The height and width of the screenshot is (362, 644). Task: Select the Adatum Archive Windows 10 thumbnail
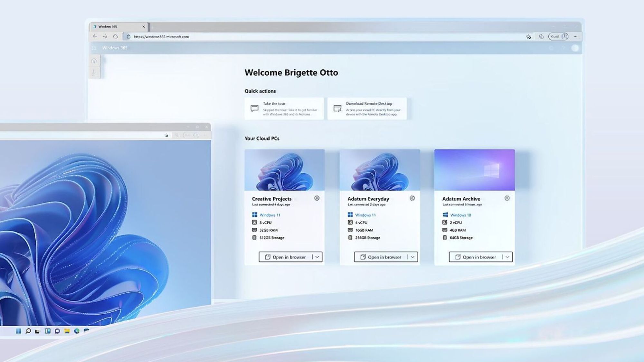(x=475, y=170)
